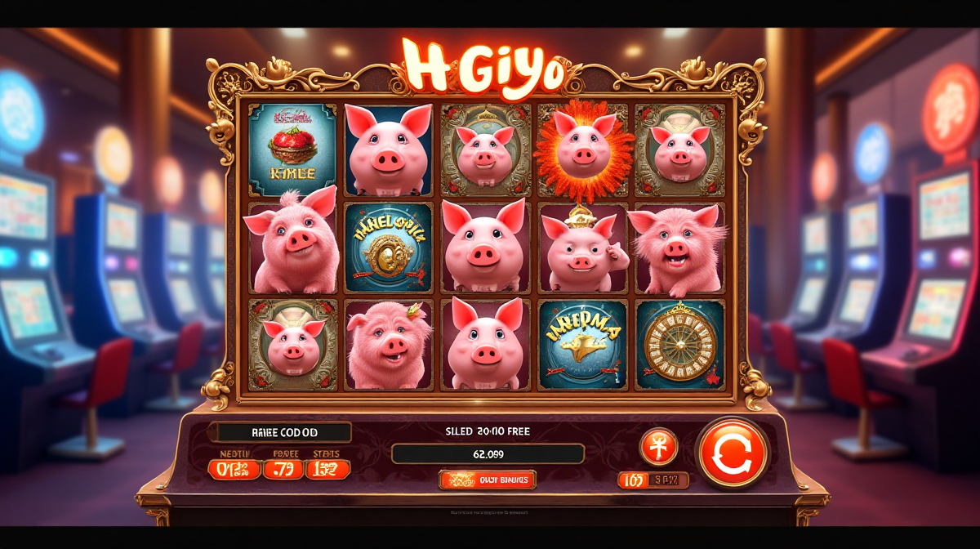Select the golden ship emblem tile

[583, 344]
